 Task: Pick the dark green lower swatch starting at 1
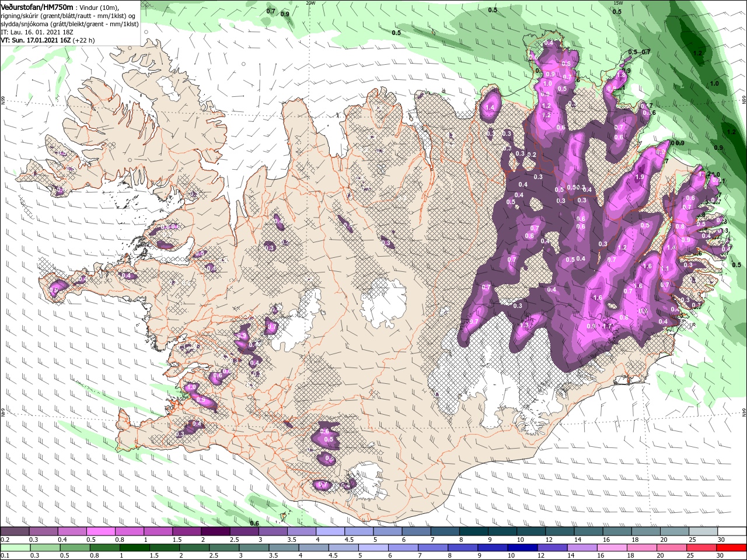point(135,548)
